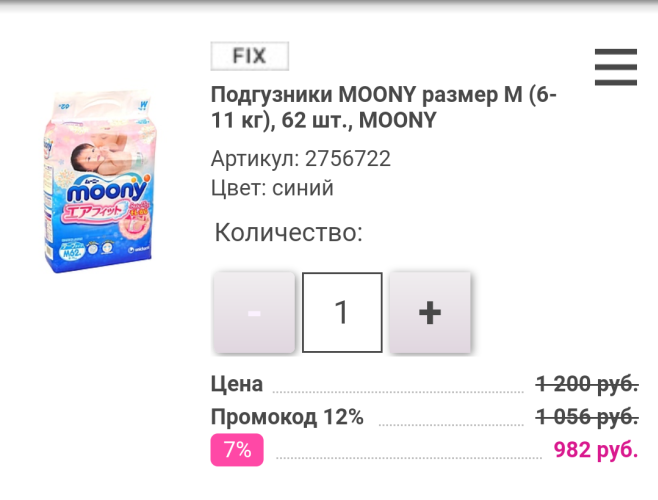Click the FIX badge

point(249,56)
